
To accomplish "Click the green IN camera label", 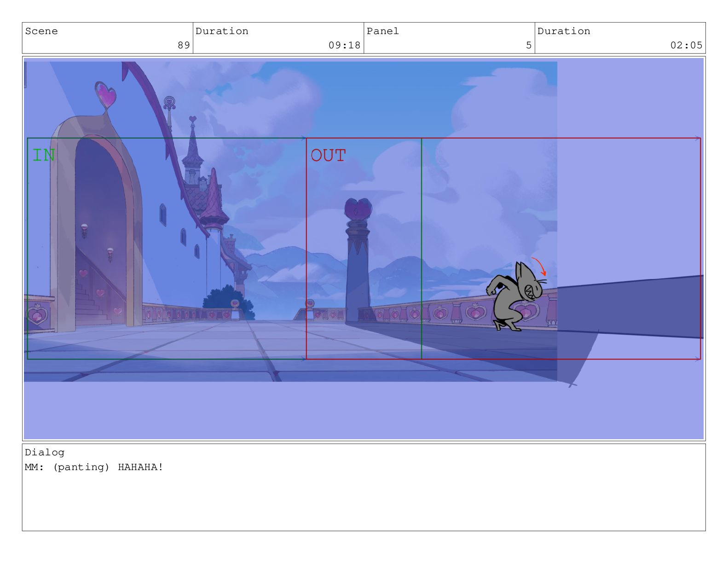I will pos(44,155).
